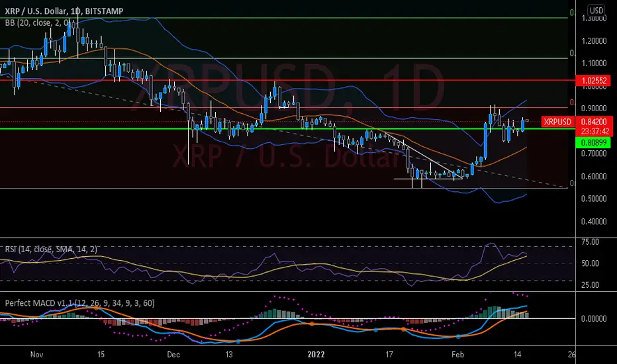
Task: Click the XRPUSD red symbol tag
Action: pos(557,122)
